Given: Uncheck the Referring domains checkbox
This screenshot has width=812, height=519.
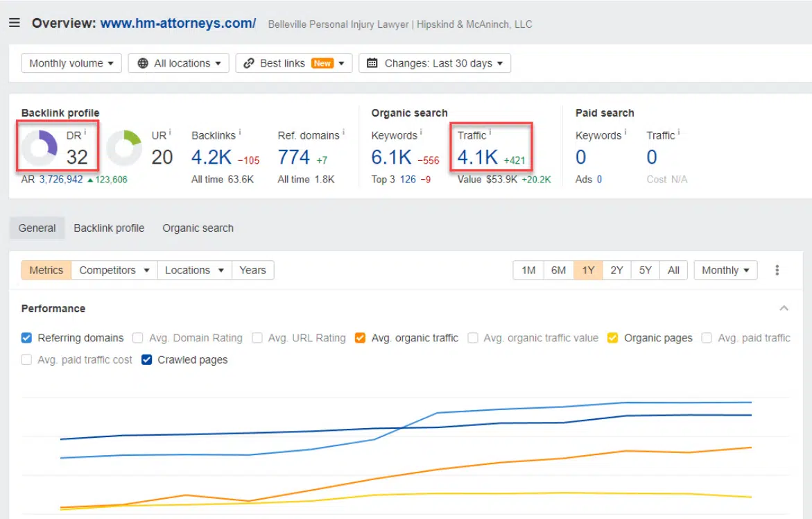Looking at the screenshot, I should click(x=27, y=338).
